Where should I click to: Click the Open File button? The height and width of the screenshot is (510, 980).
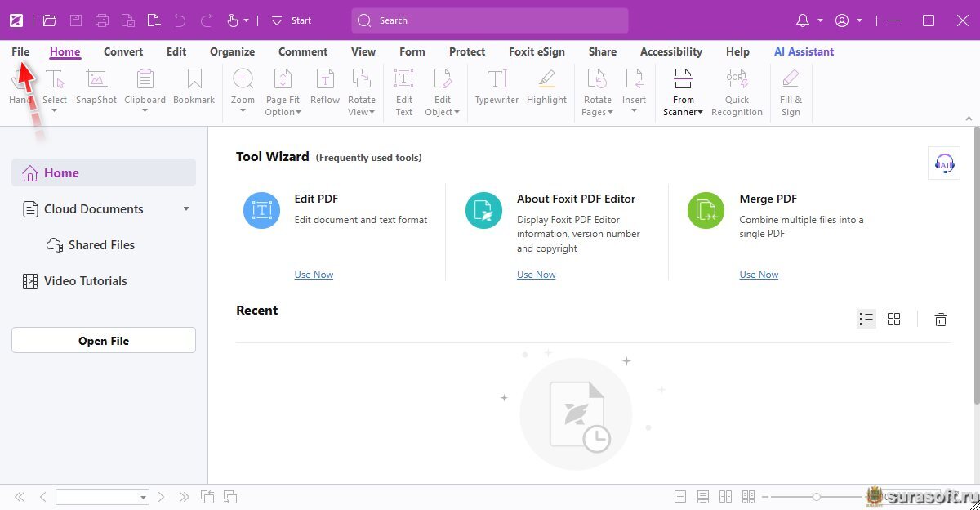104,341
